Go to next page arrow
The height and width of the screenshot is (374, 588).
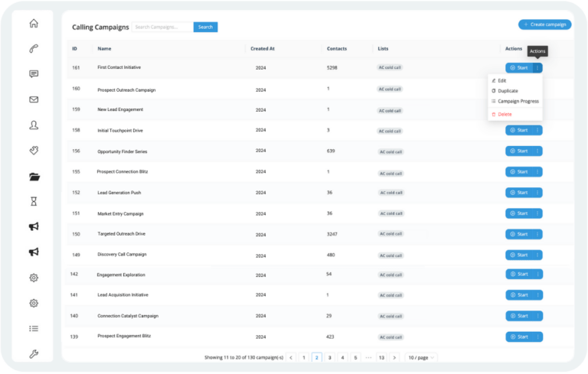coord(394,357)
